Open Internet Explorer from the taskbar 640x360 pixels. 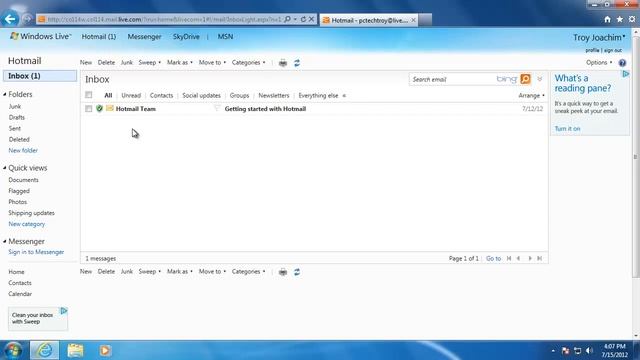tap(44, 350)
